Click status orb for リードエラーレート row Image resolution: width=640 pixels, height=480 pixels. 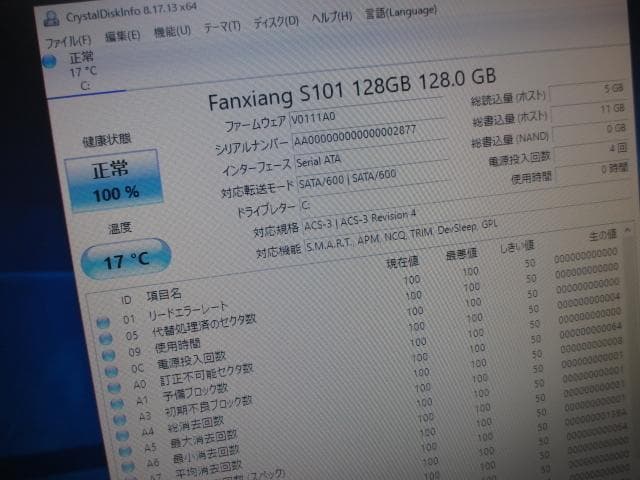click(x=103, y=322)
